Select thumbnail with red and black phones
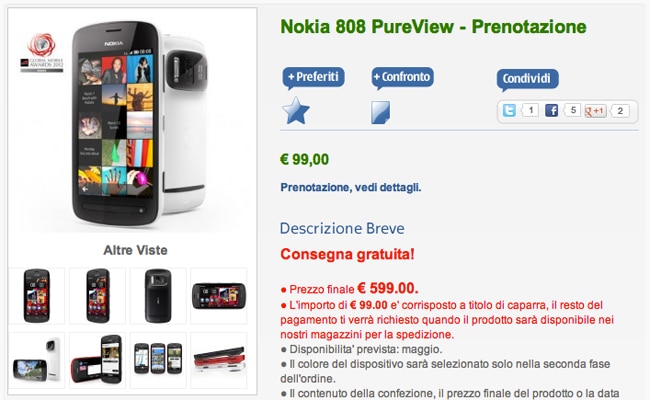Viewport: 650px width, 400px height. pyautogui.click(x=97, y=360)
